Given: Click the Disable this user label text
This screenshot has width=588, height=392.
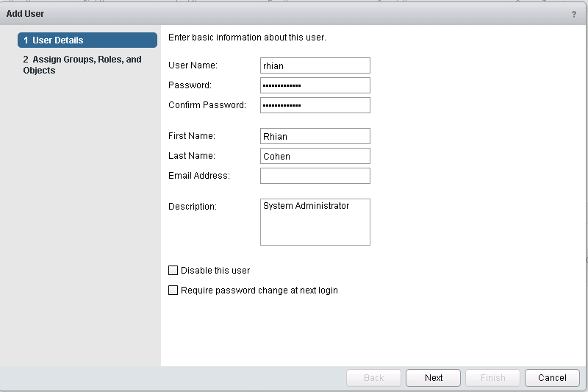Looking at the screenshot, I should (x=215, y=271).
